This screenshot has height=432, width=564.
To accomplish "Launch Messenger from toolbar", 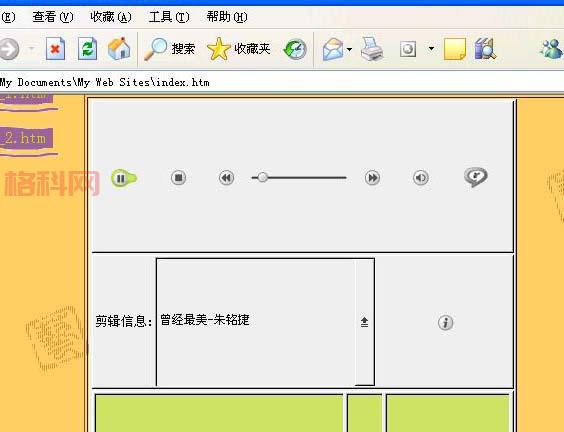I will (551, 49).
